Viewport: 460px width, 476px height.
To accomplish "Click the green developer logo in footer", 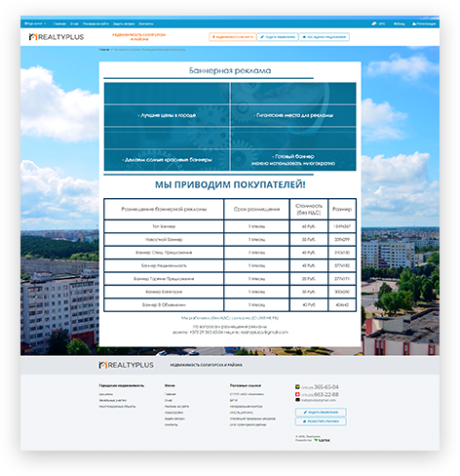I will tap(322, 440).
